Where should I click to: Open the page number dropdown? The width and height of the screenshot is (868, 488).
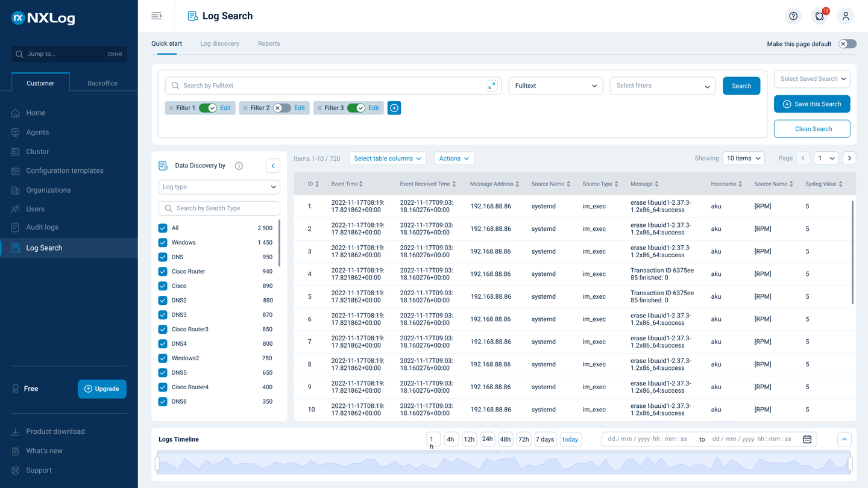(826, 158)
